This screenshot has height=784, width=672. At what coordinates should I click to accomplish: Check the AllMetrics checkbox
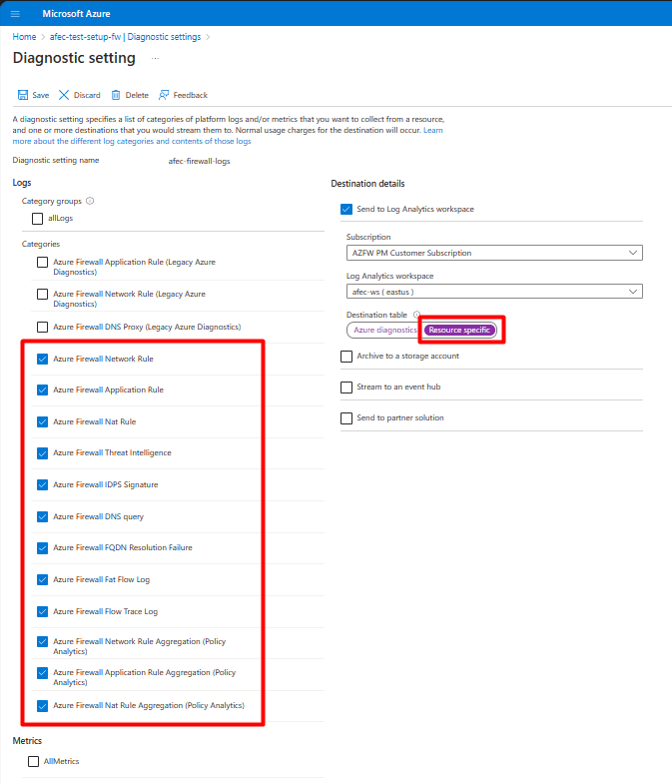click(x=34, y=761)
